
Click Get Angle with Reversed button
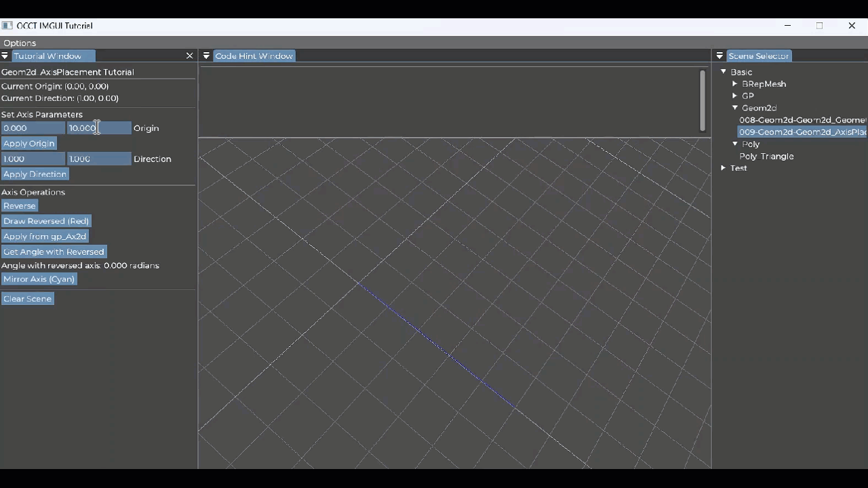(x=54, y=251)
